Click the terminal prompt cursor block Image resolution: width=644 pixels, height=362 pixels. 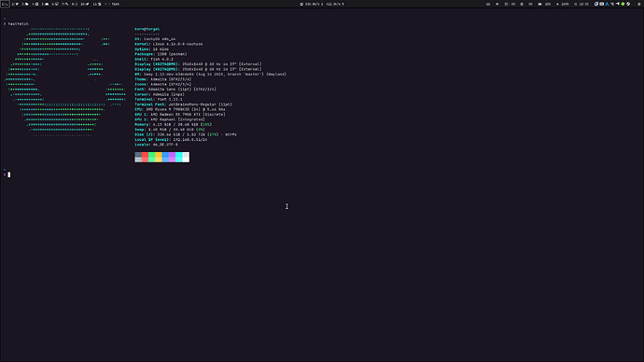(9, 174)
